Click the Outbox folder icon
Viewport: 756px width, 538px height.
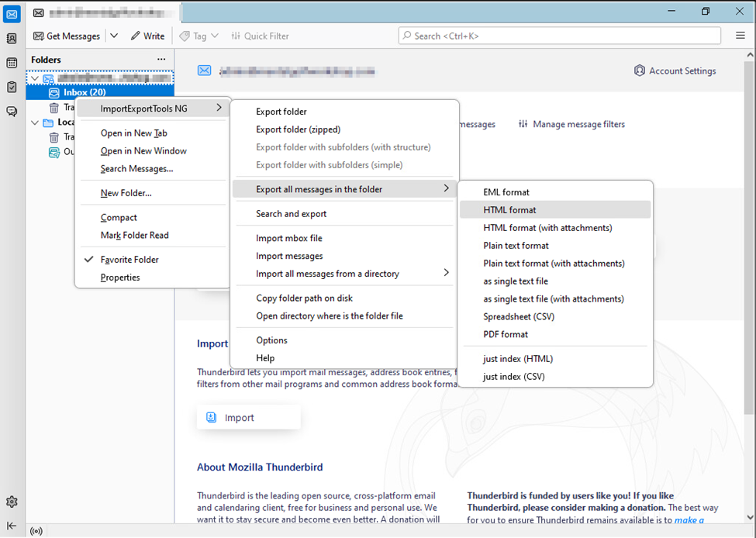tap(54, 153)
